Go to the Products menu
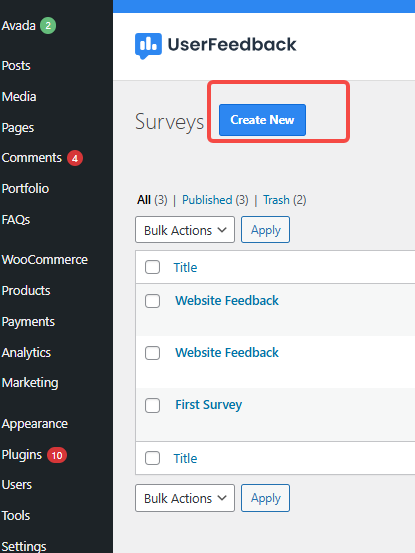 (x=26, y=291)
